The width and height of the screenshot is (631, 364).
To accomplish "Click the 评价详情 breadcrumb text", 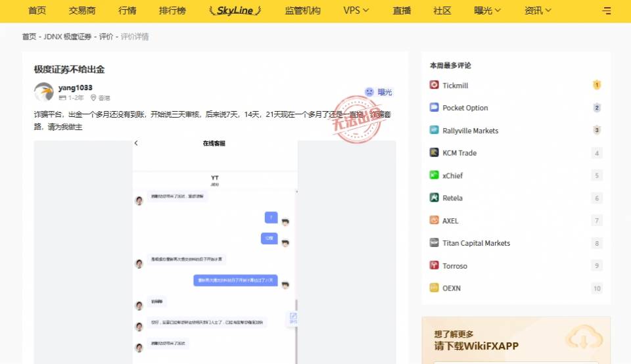I will pyautogui.click(x=135, y=37).
